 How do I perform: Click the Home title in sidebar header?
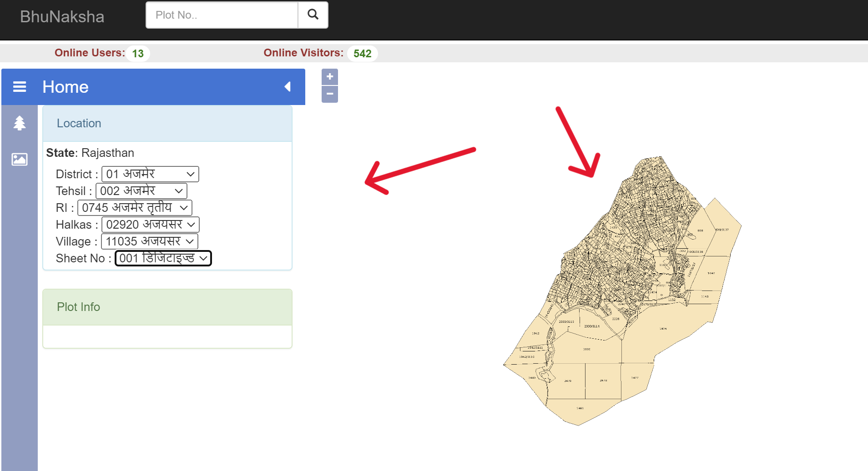66,87
